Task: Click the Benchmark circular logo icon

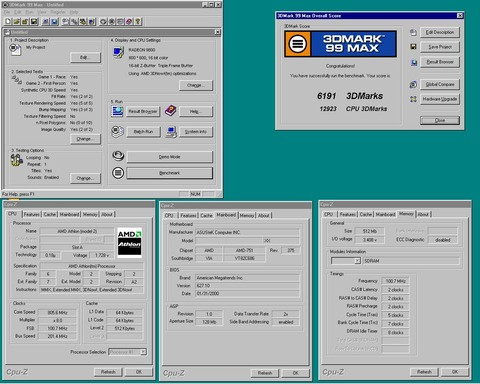Action: tap(118, 173)
